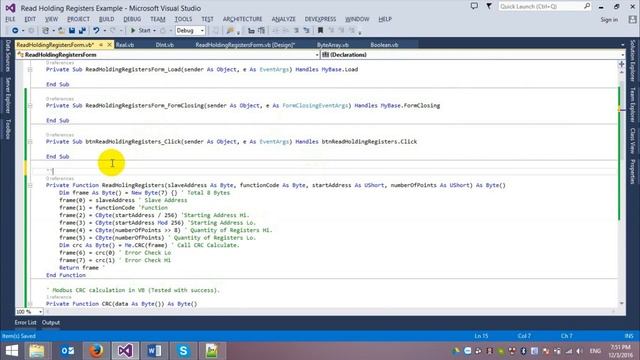Start debugging with the Start button
Viewport: 640px width, 360px height.
click(x=140, y=31)
